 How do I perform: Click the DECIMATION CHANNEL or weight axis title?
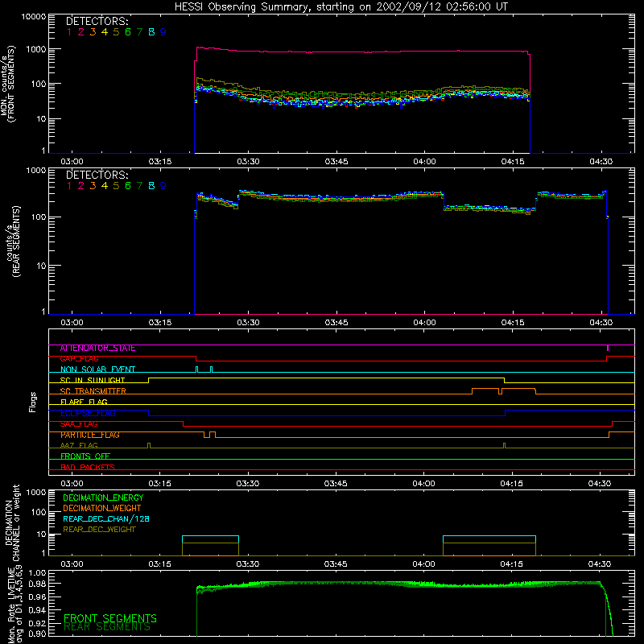point(12,522)
